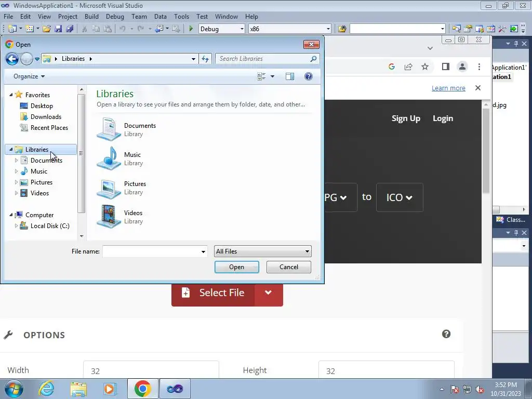Show hidden system tray icons arrow
The height and width of the screenshot is (399, 532).
[x=442, y=389]
